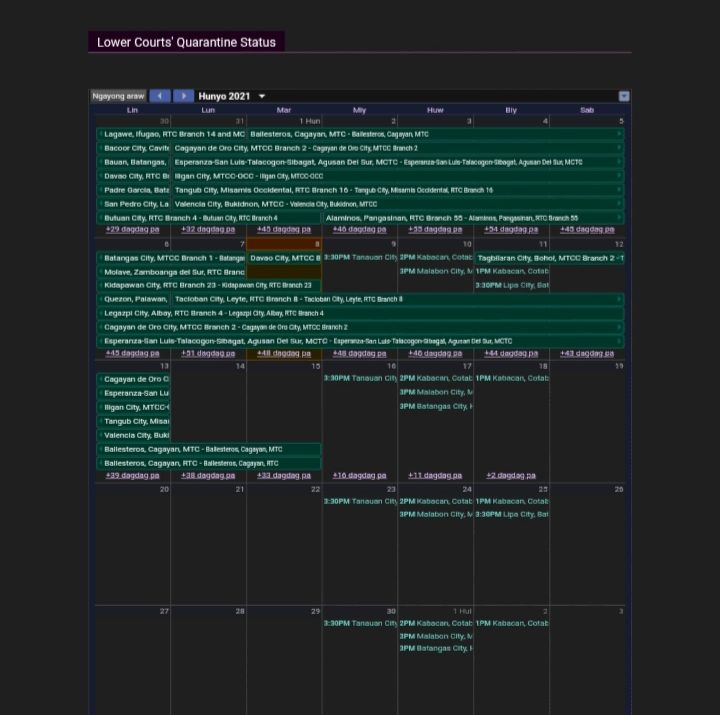720x715 pixels.
Task: Open the top-right calendar options arrow
Action: (x=623, y=96)
